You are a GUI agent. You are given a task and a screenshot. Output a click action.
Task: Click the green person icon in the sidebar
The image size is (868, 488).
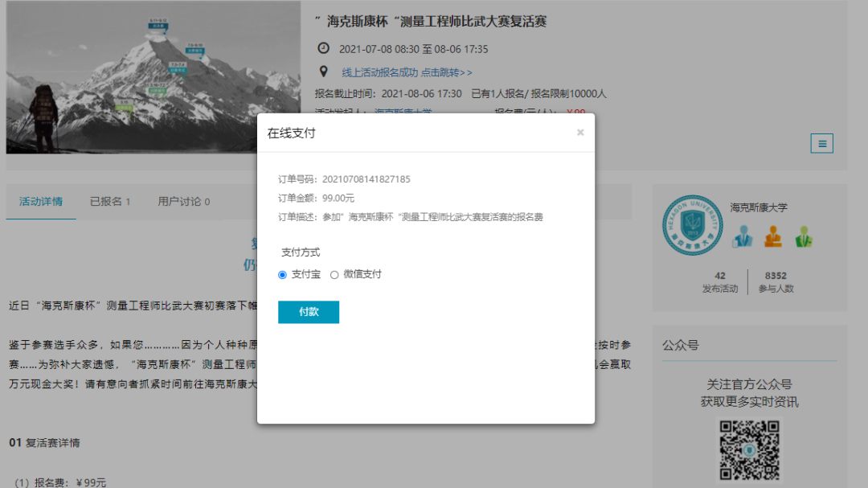point(802,238)
